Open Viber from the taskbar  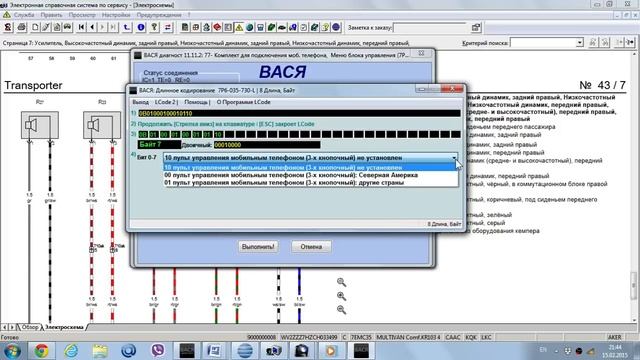(158, 351)
